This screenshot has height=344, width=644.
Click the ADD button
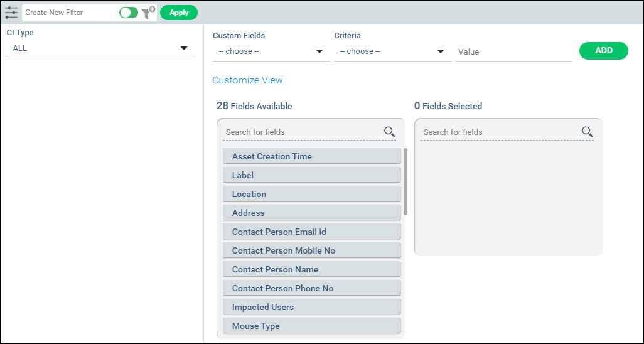pyautogui.click(x=603, y=51)
